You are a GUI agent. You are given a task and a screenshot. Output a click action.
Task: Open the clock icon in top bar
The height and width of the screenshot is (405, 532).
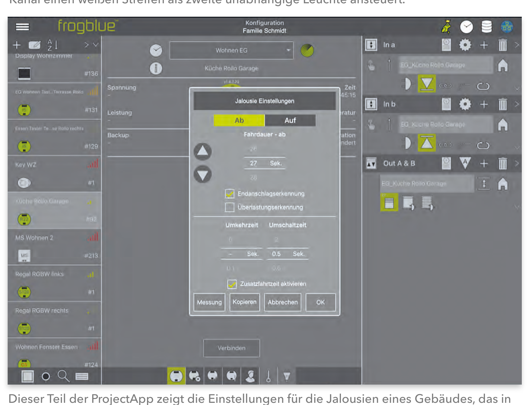click(466, 27)
